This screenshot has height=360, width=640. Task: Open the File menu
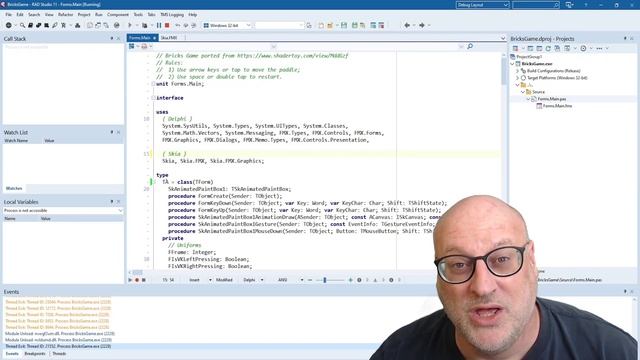(x=9, y=15)
